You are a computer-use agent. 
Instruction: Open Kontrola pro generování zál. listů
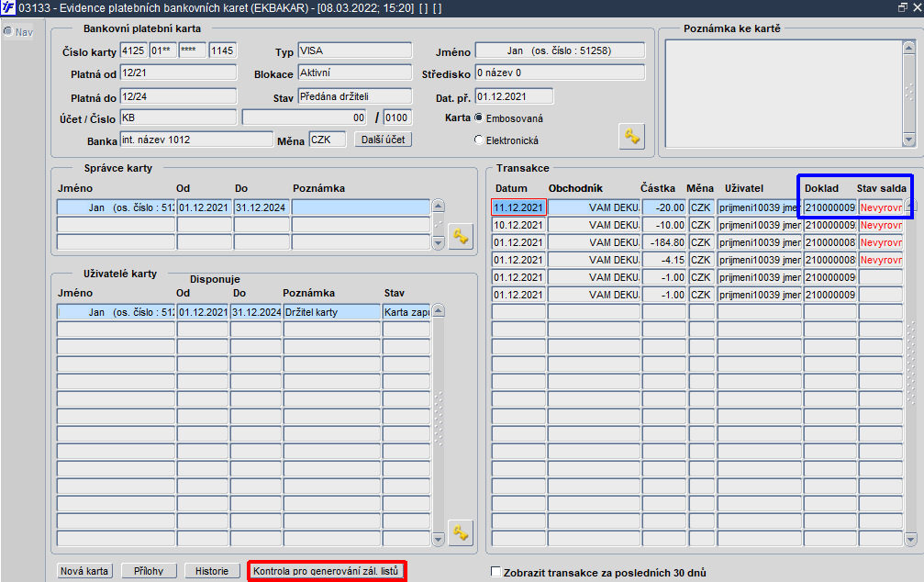[x=327, y=571]
